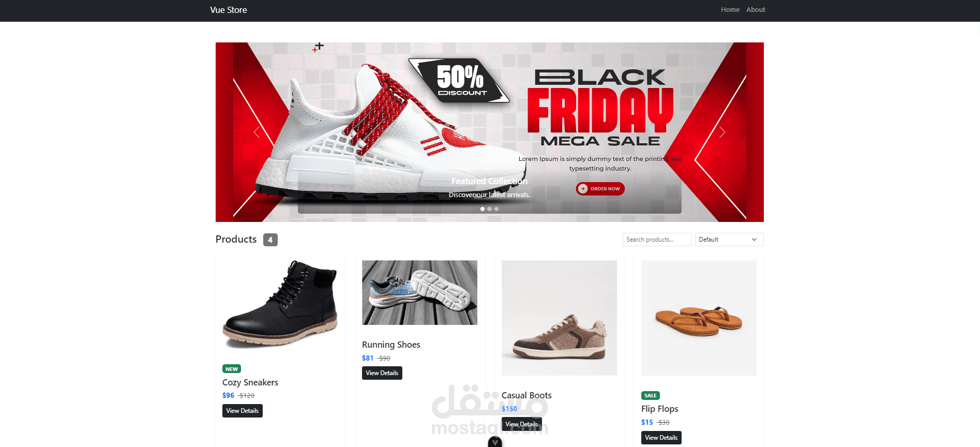
Task: Open the Home navigation link
Action: 730,10
